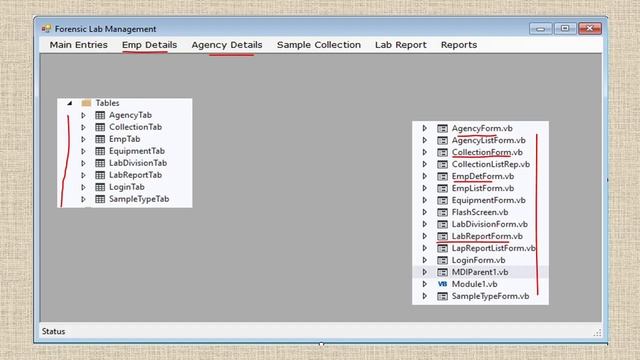Expand the EmpDetForm.vb file node

click(x=425, y=176)
